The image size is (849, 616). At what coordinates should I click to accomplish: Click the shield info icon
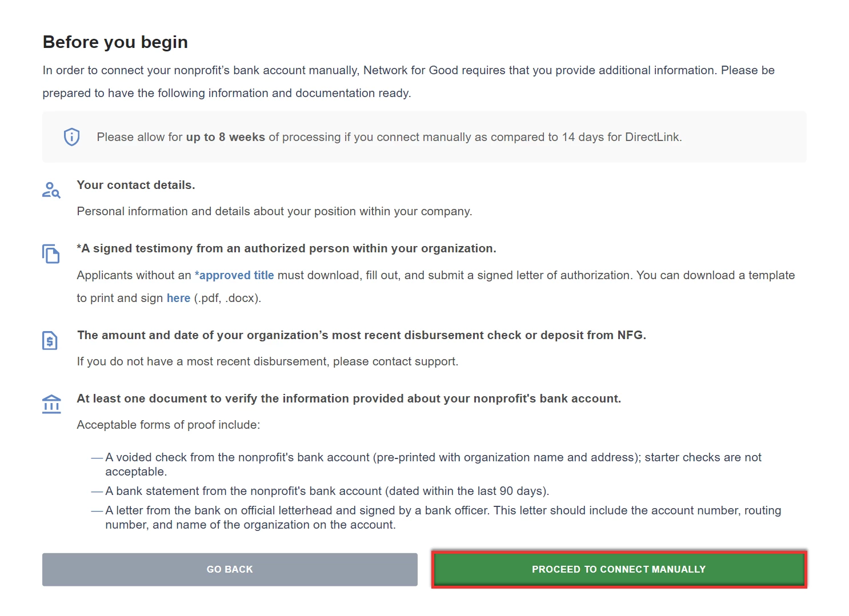(71, 136)
